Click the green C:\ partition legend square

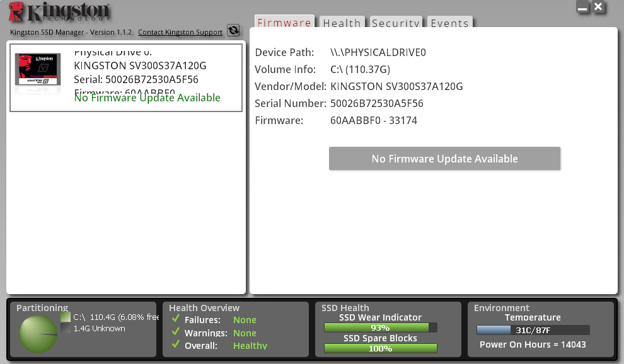66,317
